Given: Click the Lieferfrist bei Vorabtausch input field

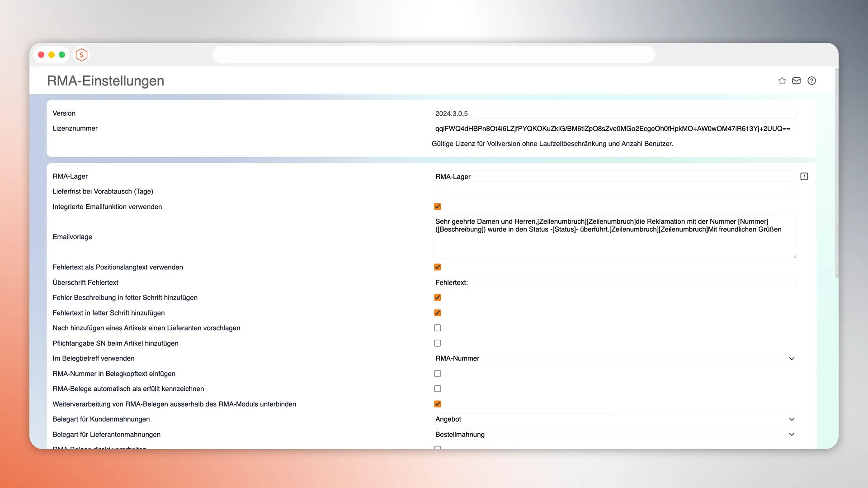Looking at the screenshot, I should [614, 192].
